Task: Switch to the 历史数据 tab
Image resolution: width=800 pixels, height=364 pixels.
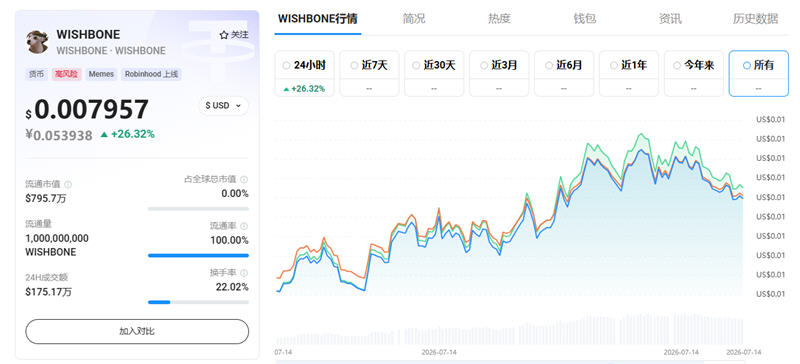Action: click(x=756, y=19)
